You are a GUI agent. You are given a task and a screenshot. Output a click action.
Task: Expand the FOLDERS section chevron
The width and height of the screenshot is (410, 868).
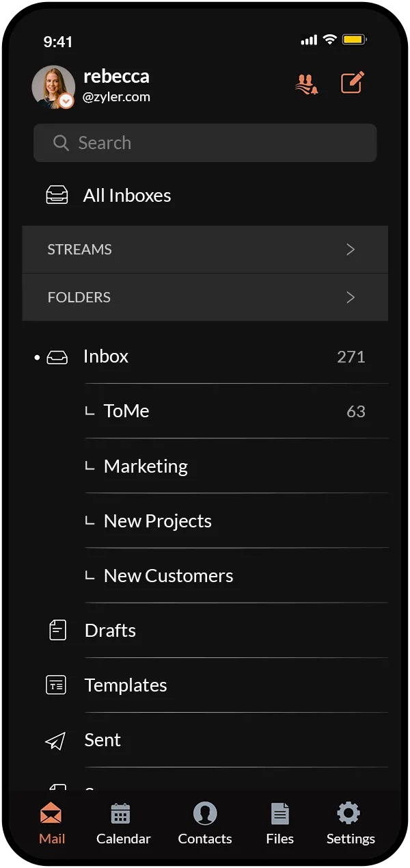click(x=351, y=298)
